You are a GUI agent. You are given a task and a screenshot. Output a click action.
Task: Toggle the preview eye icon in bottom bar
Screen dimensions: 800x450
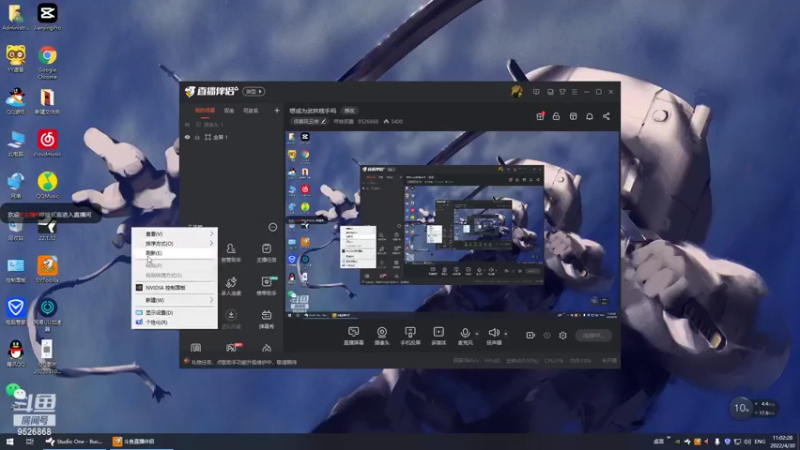coord(547,335)
